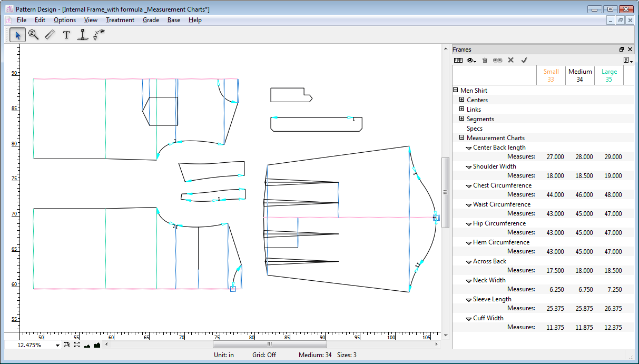Open the Grade menu

(x=151, y=20)
